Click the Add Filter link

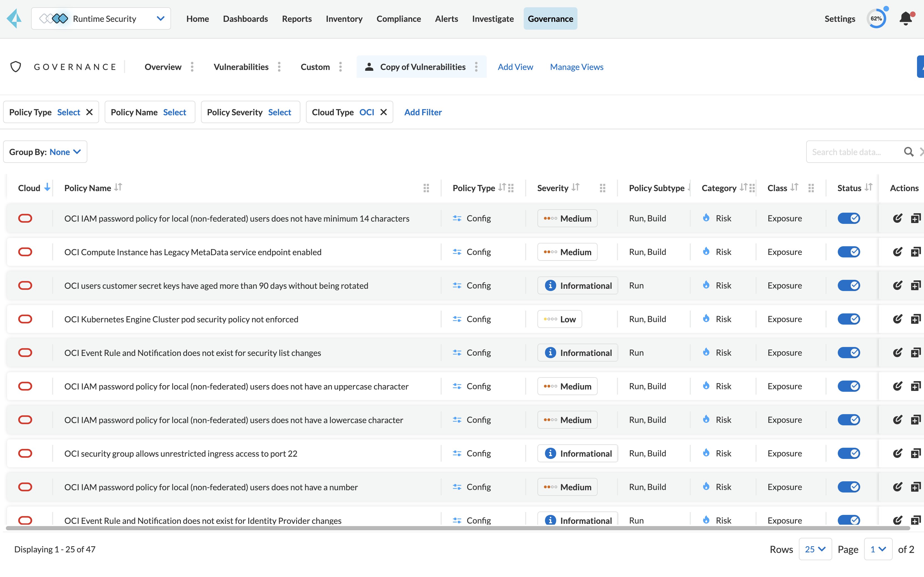[422, 112]
